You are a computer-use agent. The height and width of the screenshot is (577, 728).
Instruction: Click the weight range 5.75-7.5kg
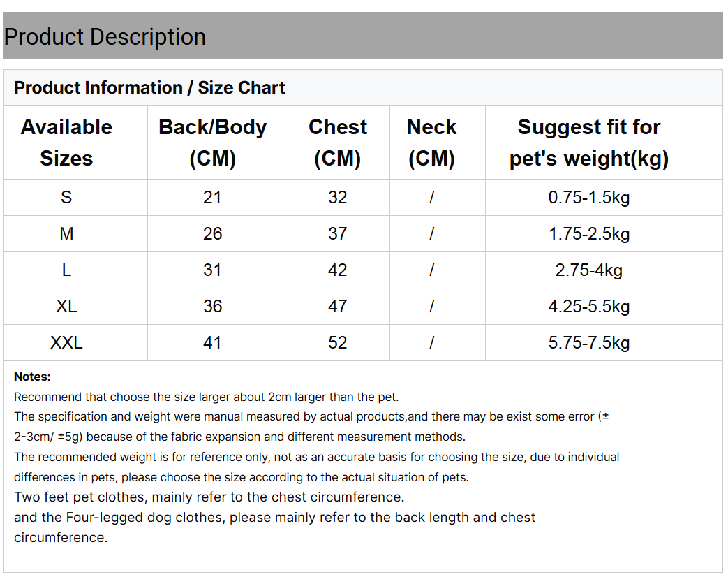589,343
